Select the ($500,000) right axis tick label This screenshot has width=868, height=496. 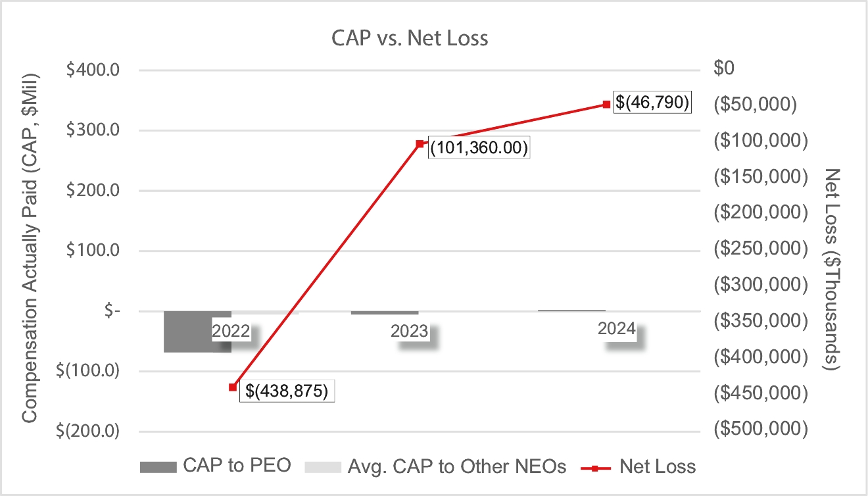pos(759,429)
